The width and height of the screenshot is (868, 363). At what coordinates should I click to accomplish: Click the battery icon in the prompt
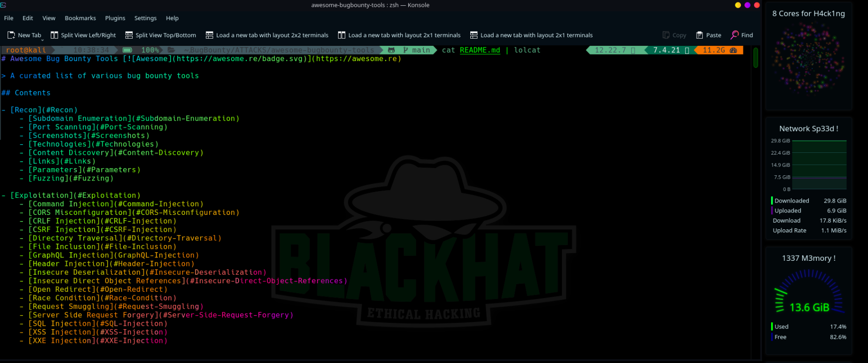pyautogui.click(x=127, y=50)
